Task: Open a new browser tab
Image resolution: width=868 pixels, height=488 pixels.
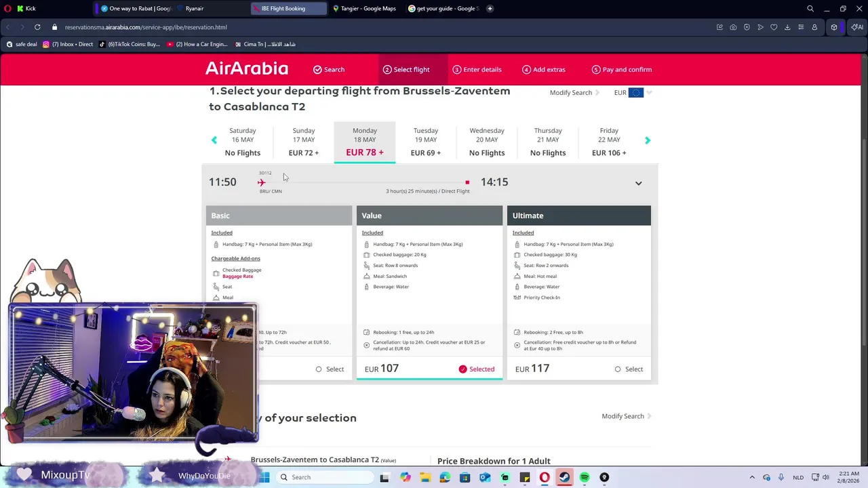Action: (x=490, y=8)
